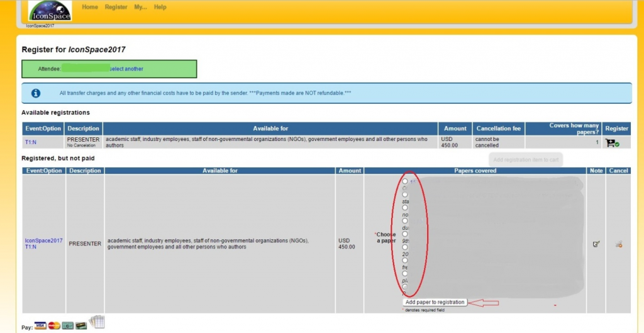Image resolution: width=644 pixels, height=333 pixels.
Task: Open the My... menu
Action: [x=140, y=7]
